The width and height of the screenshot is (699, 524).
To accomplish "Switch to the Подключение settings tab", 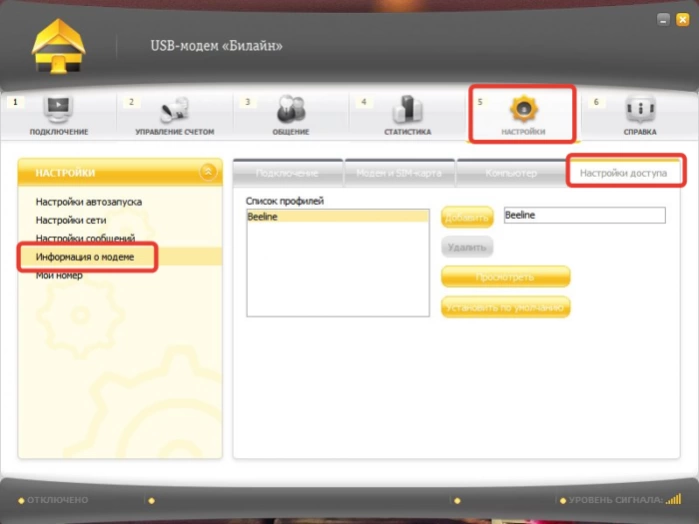I will 288,173.
